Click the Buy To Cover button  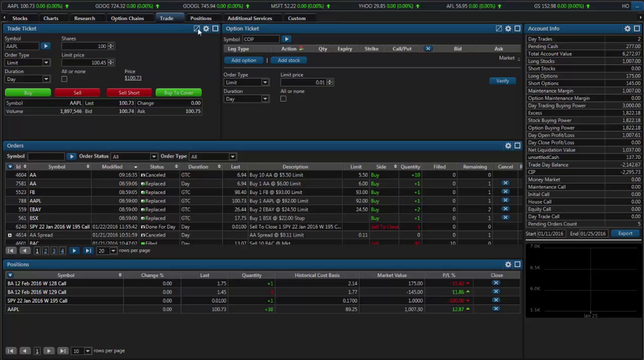point(179,93)
